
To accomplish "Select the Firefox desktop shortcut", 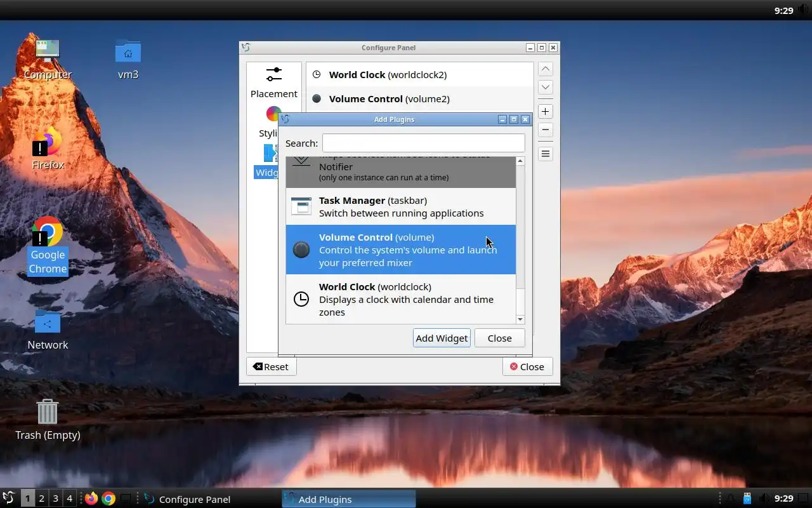I will click(48, 149).
